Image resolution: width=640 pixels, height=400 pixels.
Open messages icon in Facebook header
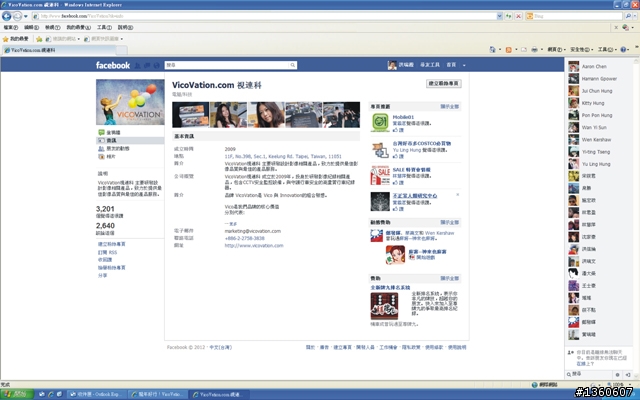(147, 65)
